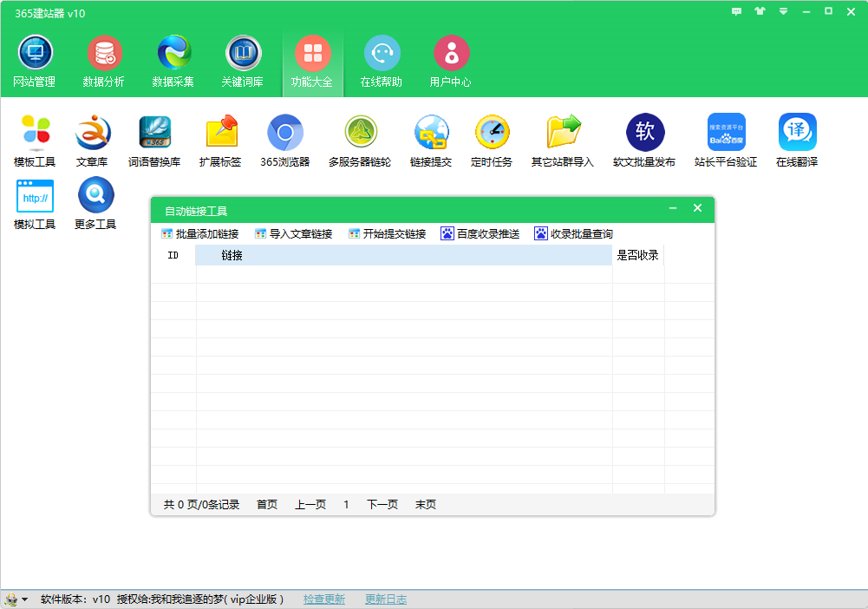Viewport: 868px width, 609px height.
Task: Open 网站管理 from the top navigation
Action: click(35, 62)
